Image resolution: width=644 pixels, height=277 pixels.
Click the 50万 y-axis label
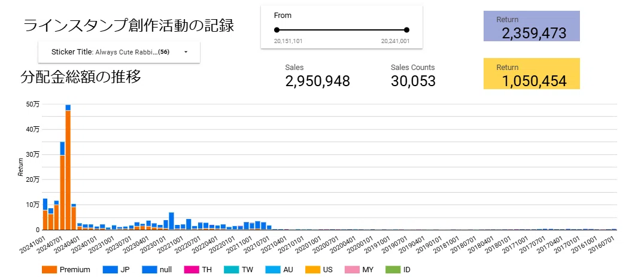click(x=33, y=104)
